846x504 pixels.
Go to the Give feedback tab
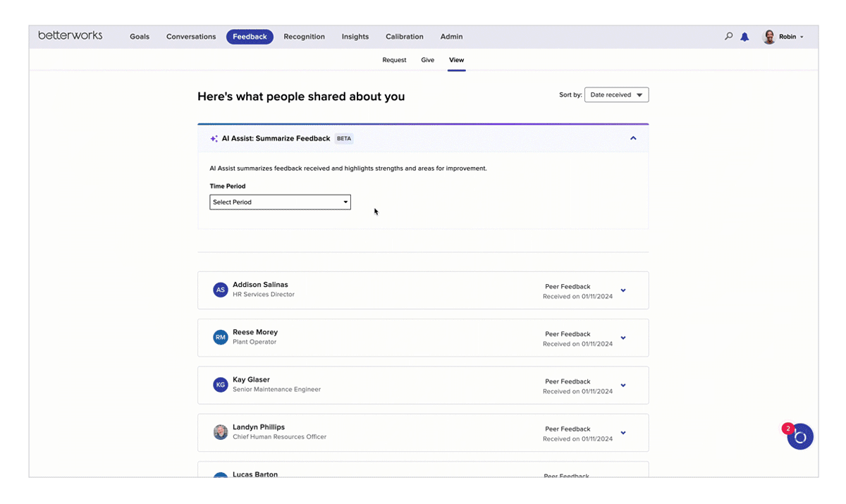click(x=427, y=60)
